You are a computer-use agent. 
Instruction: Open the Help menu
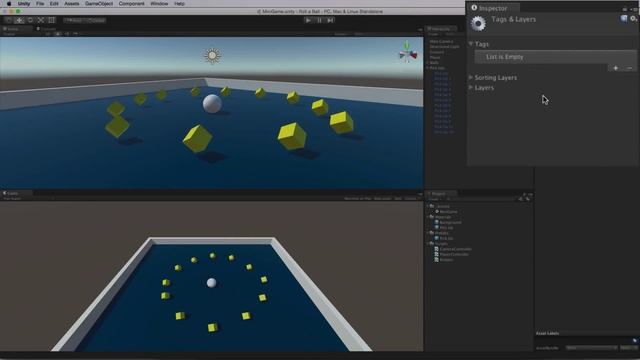coord(179,4)
